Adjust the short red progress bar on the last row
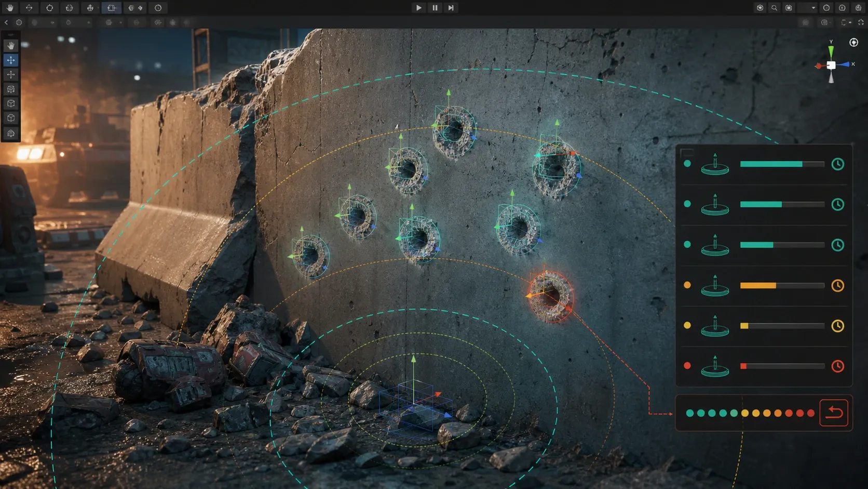868x489 pixels. 782,366
